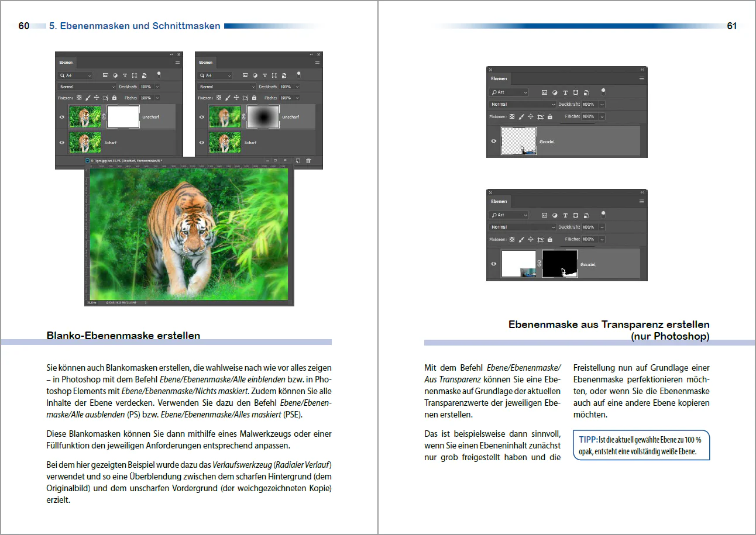Toggle layer filtering switch in transparent Gondel panel
The height and width of the screenshot is (535, 756).
pos(603,92)
